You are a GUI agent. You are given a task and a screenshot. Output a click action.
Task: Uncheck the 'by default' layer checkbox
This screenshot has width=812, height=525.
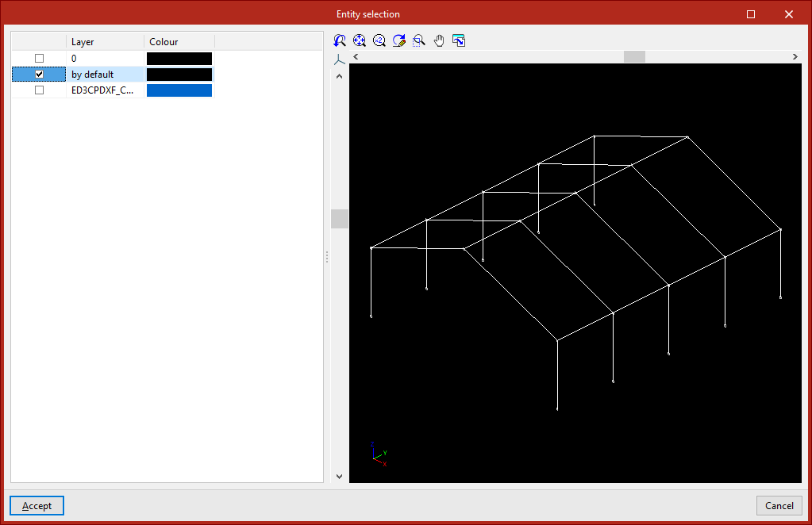[x=40, y=75]
